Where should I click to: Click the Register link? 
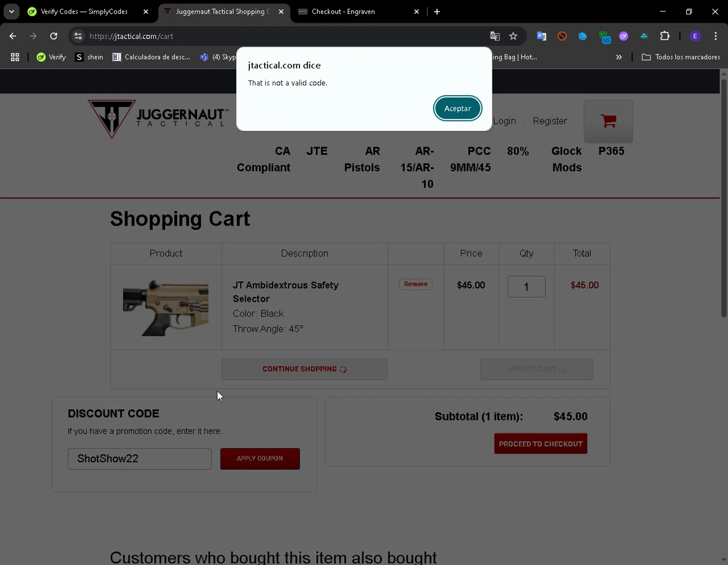550,121
